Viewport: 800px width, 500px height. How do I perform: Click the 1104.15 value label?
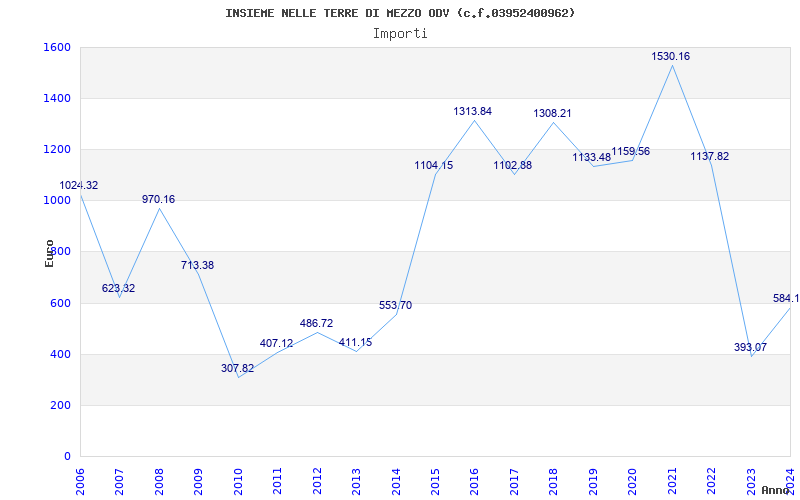pyautogui.click(x=433, y=165)
